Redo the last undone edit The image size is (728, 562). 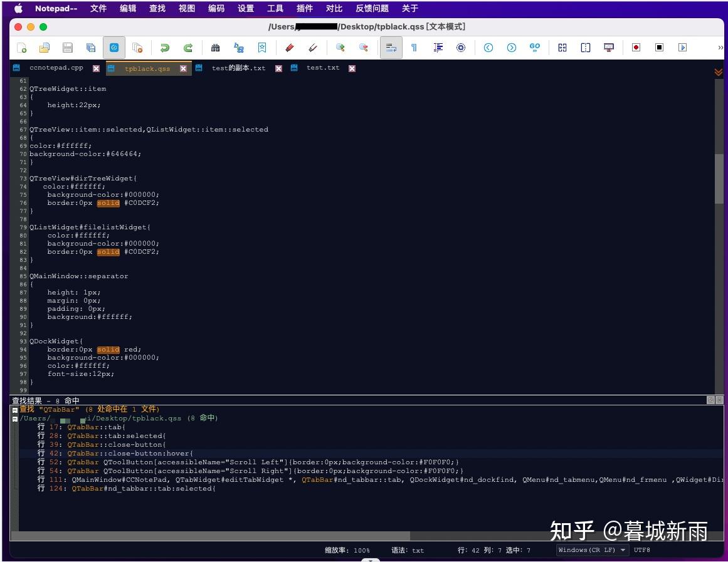[187, 47]
